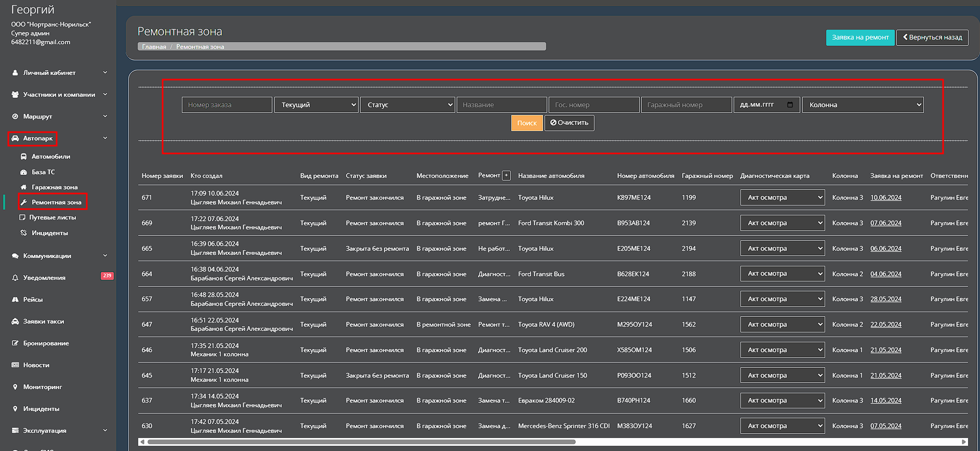Open the Текущий repair type dropdown

[x=316, y=105]
